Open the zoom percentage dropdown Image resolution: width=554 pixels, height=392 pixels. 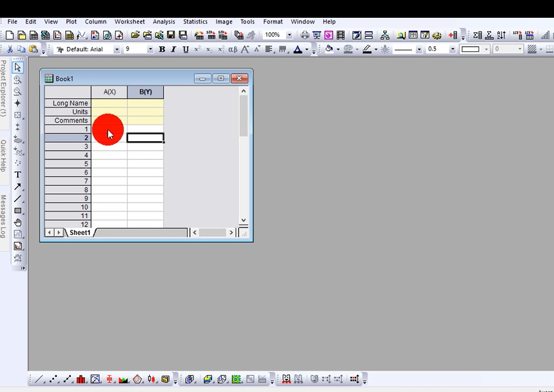point(289,34)
